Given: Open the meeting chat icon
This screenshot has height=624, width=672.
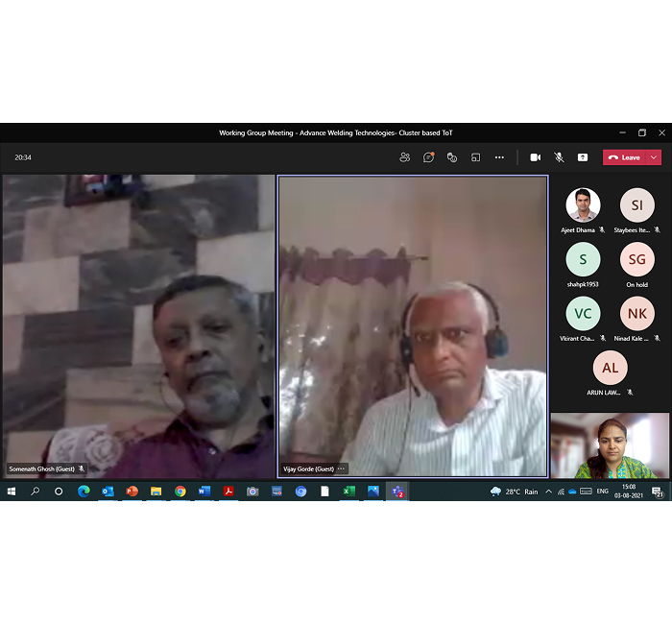Looking at the screenshot, I should (429, 157).
